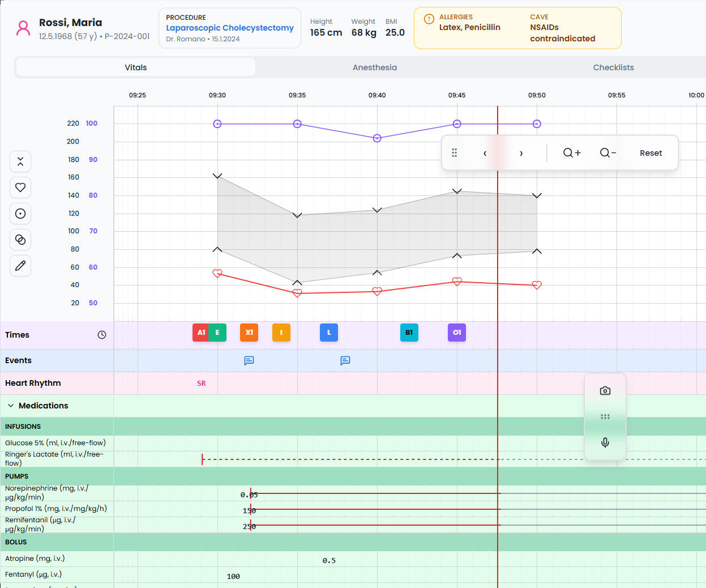Go to next timeline page arrow
The height and width of the screenshot is (588, 706).
[521, 153]
